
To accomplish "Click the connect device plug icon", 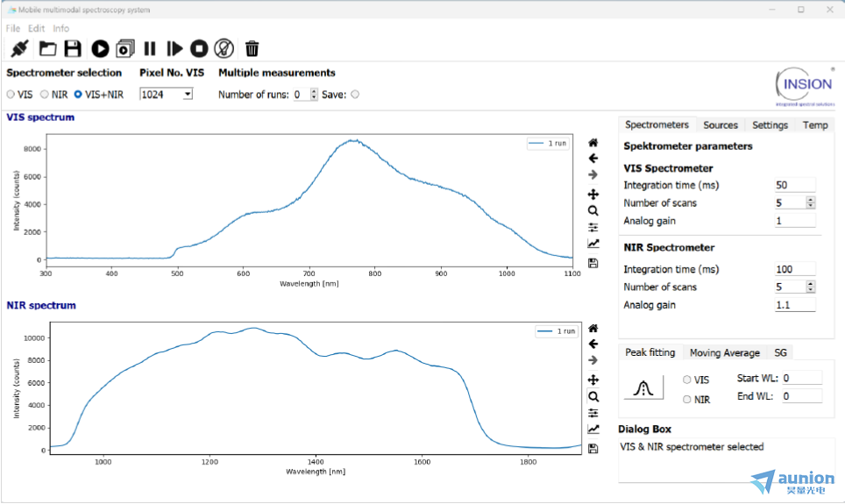I will 19,49.
